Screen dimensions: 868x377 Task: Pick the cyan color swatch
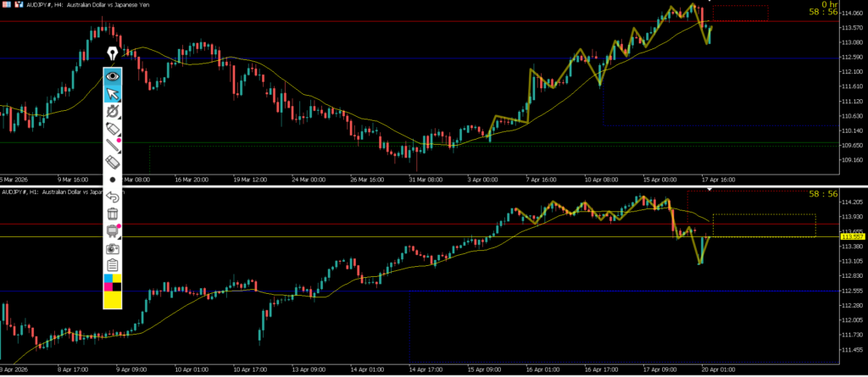click(108, 279)
